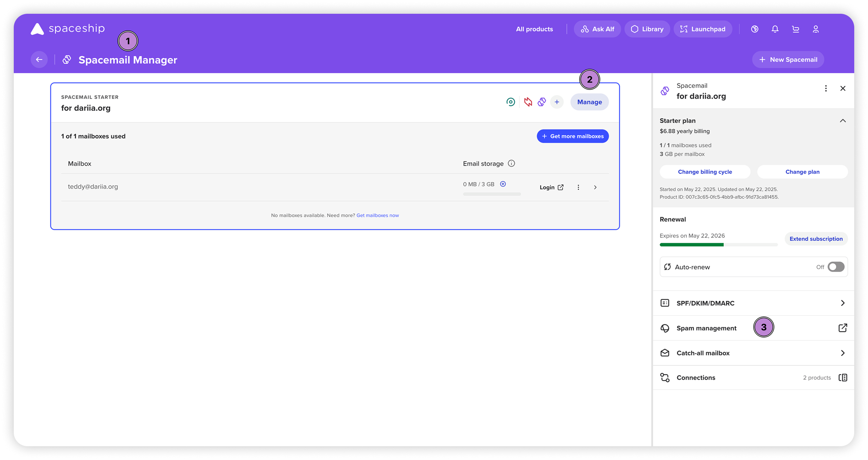Viewport: 868px width, 460px height.
Task: Open side panel three-dot options menu
Action: point(826,88)
